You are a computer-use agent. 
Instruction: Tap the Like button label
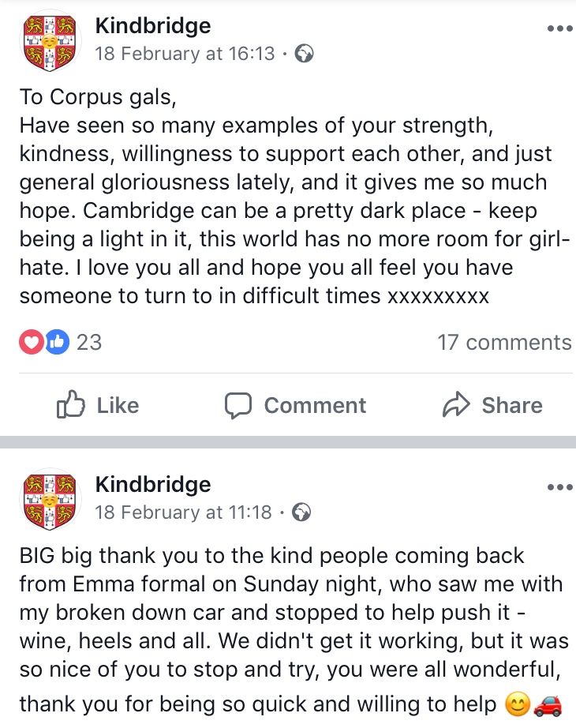pyautogui.click(x=118, y=405)
